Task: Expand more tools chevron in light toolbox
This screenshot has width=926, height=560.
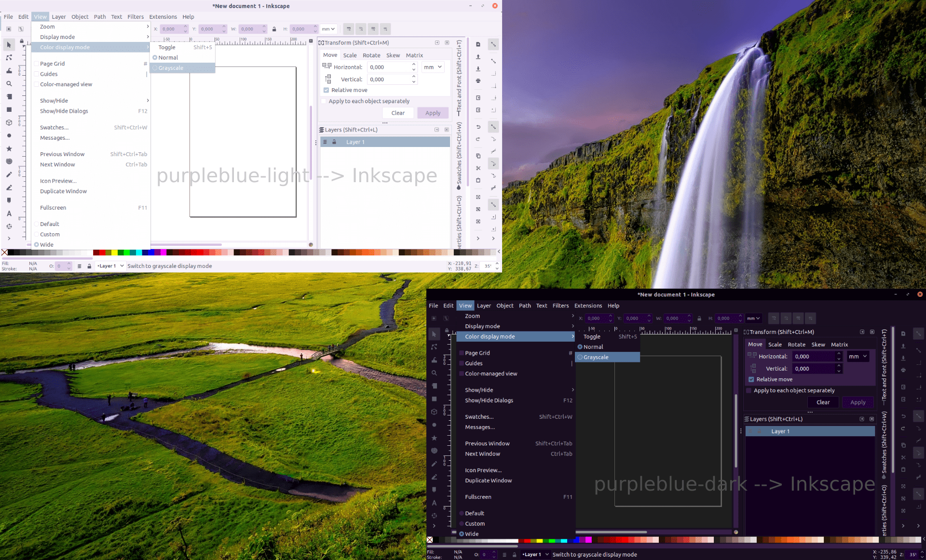Action: coord(9,239)
